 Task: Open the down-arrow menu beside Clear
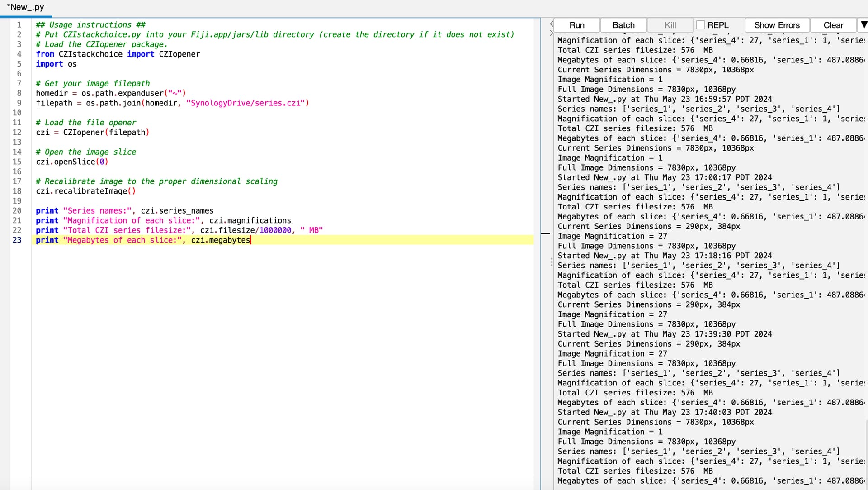[863, 25]
